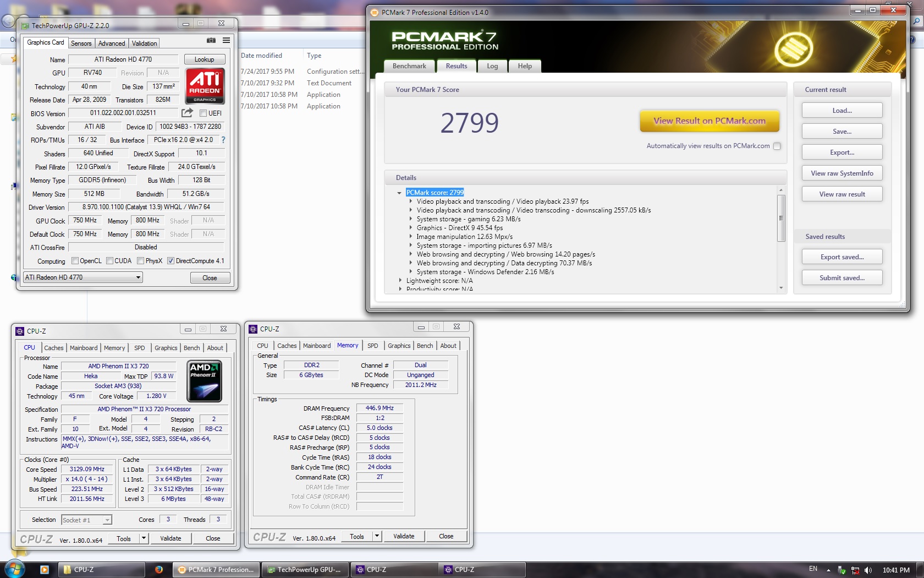Open PCMark Benchmark tab
The image size is (924, 578).
click(409, 66)
